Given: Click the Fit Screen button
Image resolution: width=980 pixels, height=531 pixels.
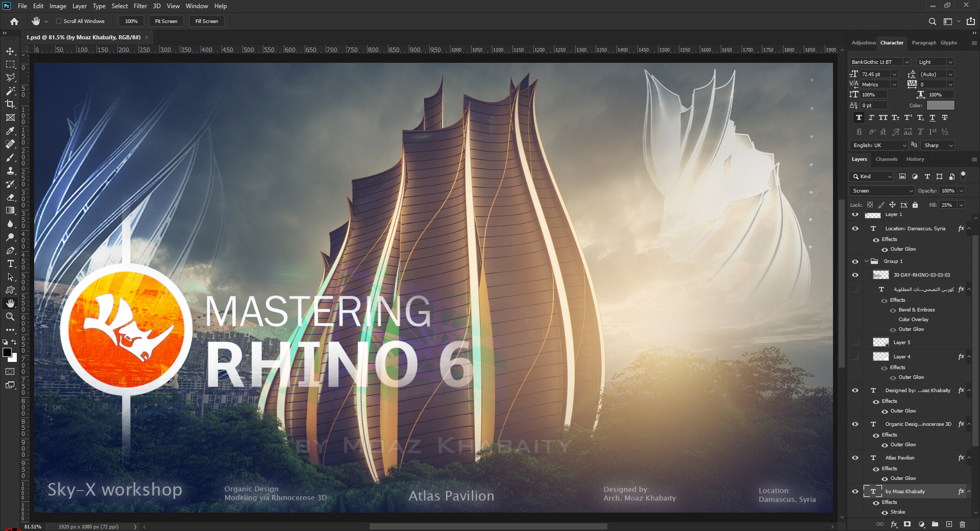Looking at the screenshot, I should click(x=166, y=21).
